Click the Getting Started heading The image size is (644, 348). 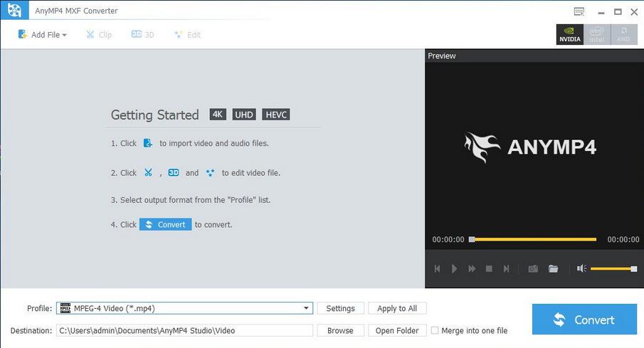[x=155, y=115]
